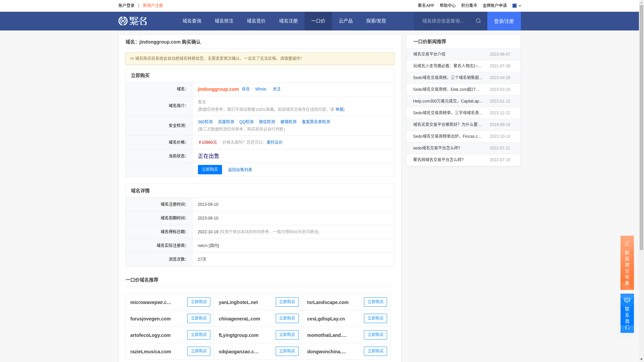Open the 域名抢注 menu
The width and height of the screenshot is (644, 362).
224,21
